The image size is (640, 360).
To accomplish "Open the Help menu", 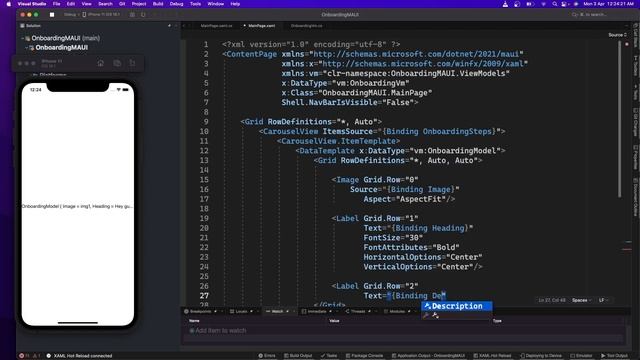I will click(235, 4).
